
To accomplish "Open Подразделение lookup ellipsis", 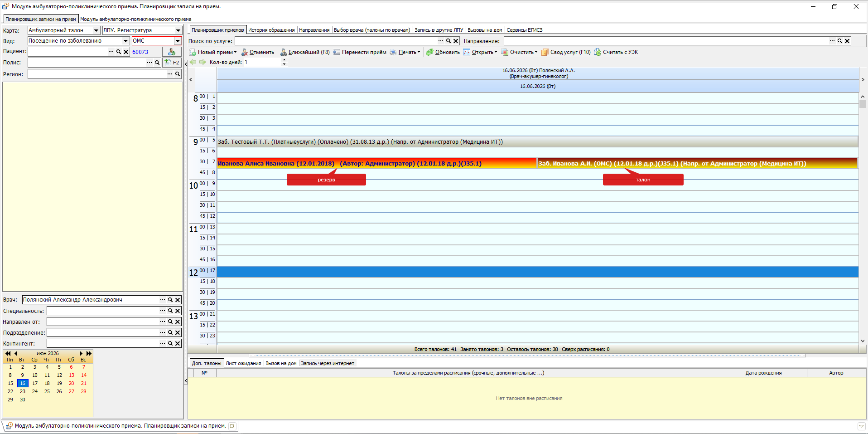I will point(163,332).
